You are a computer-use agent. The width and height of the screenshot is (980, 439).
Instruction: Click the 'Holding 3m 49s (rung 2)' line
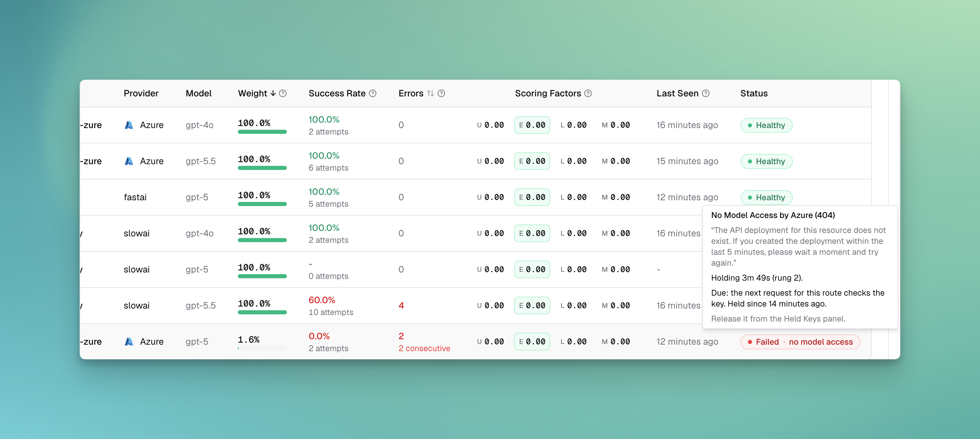coord(757,278)
